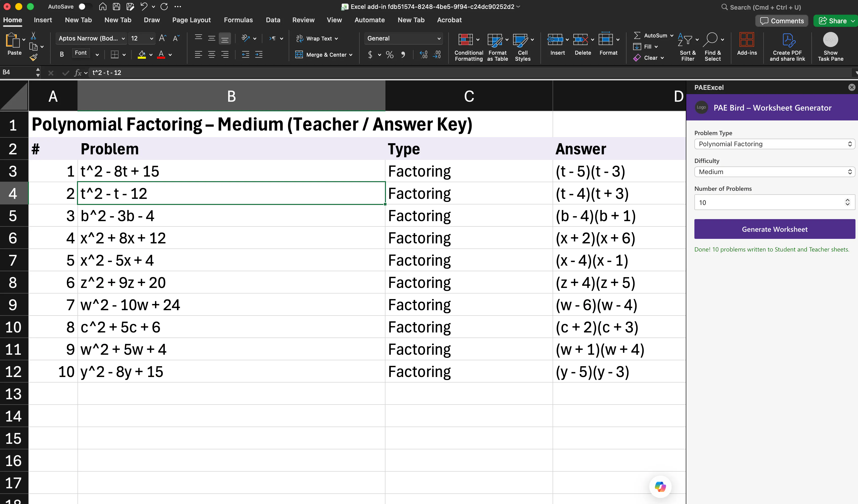Click the Insert cells icon
This screenshot has width=858, height=504.
pyautogui.click(x=555, y=40)
